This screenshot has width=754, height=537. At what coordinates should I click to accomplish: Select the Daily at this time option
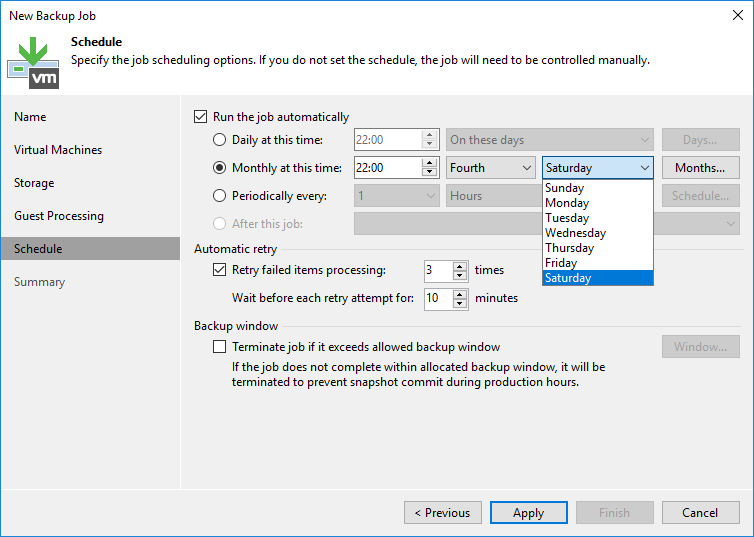(220, 140)
